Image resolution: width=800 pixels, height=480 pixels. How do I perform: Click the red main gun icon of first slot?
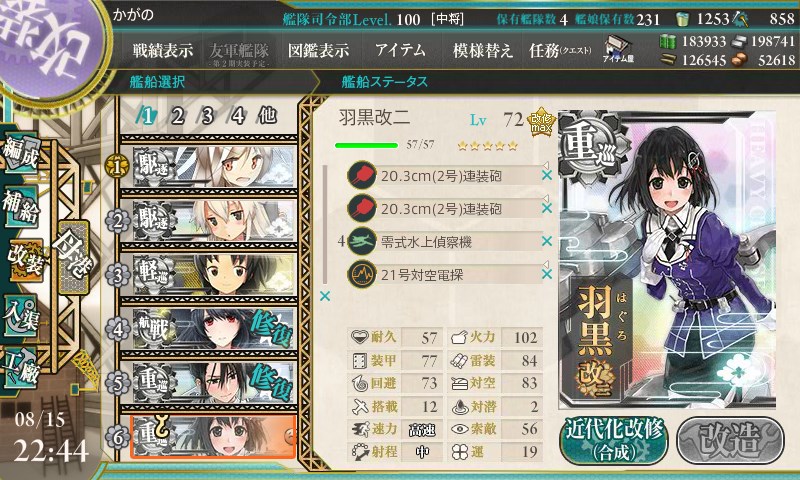[362, 176]
